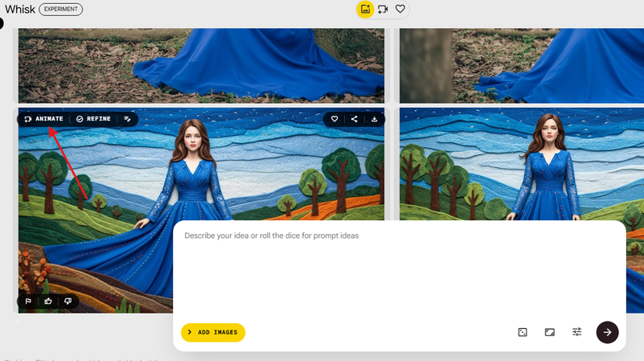The width and height of the screenshot is (644, 361).
Task: Click the Animate button on the image
Action: coord(43,119)
